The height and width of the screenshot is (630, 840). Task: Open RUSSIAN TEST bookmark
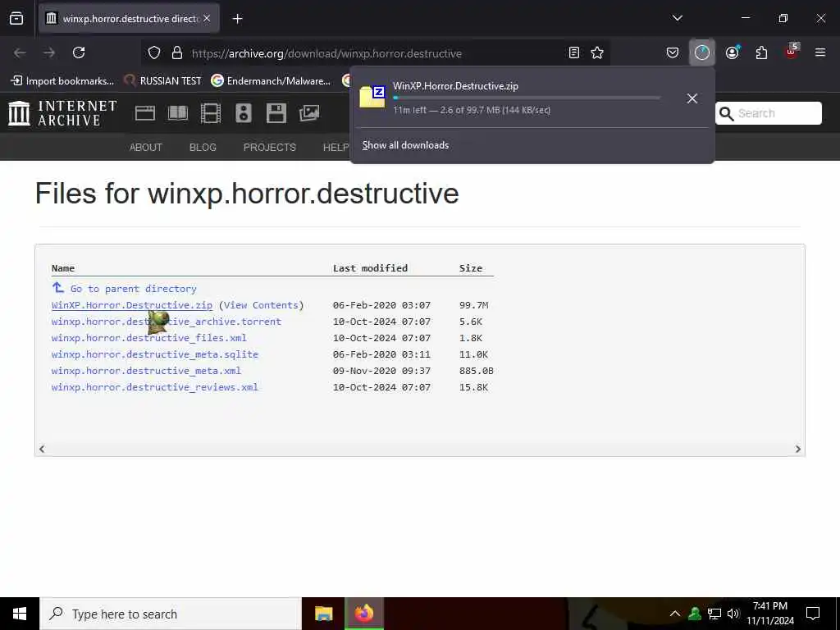click(x=162, y=81)
